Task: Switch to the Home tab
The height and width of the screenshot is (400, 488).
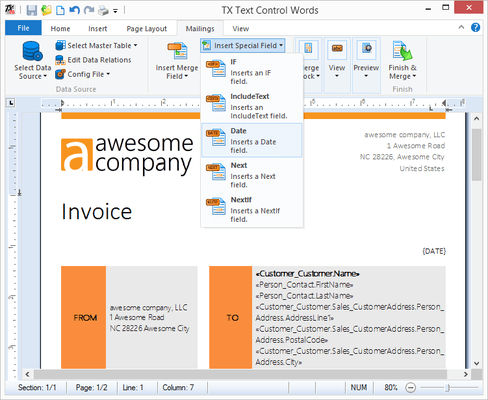Action: [x=60, y=29]
